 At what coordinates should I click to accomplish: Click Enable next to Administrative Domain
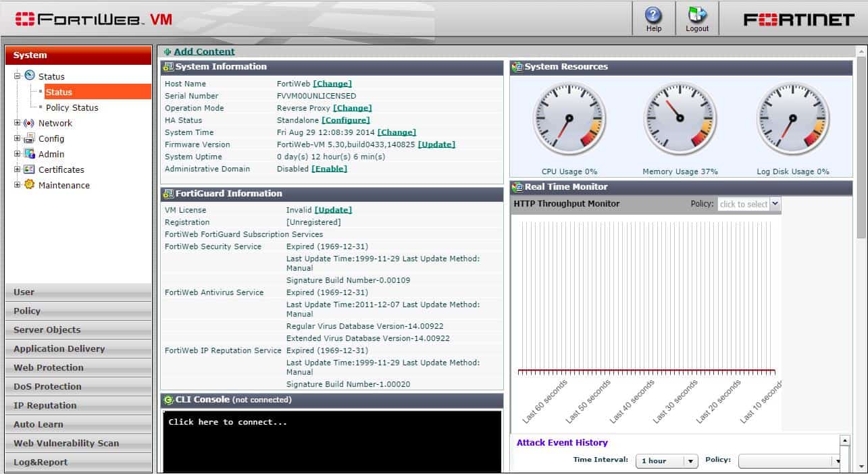tap(329, 169)
